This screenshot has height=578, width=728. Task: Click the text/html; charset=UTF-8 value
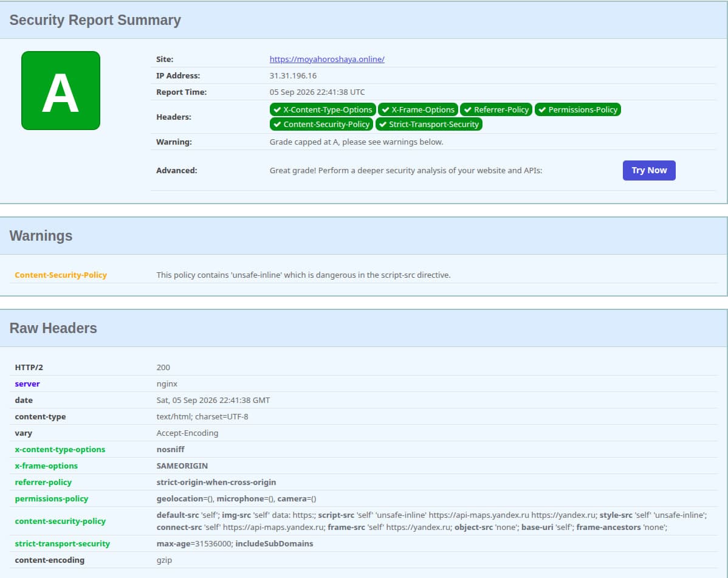pos(202,416)
